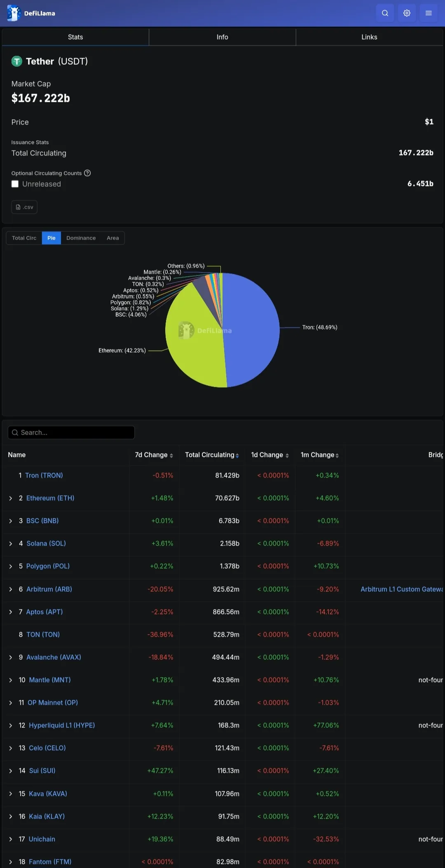The image size is (445, 868).
Task: Click the DefiLlama logo
Action: (x=31, y=13)
